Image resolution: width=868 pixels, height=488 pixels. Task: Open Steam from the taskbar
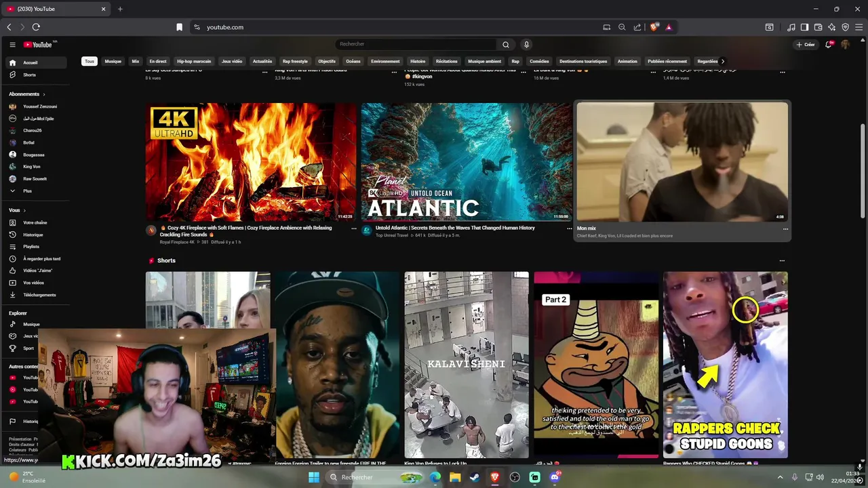pyautogui.click(x=475, y=477)
